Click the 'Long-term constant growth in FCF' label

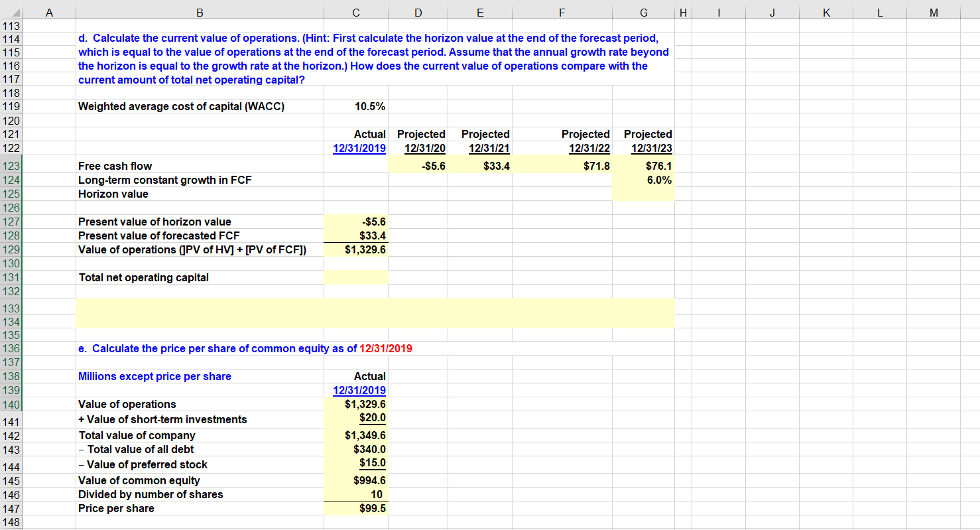click(x=164, y=180)
